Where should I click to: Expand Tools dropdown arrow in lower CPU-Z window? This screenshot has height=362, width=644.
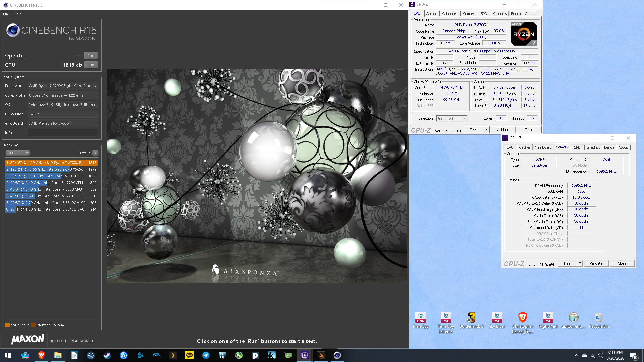coord(580,263)
